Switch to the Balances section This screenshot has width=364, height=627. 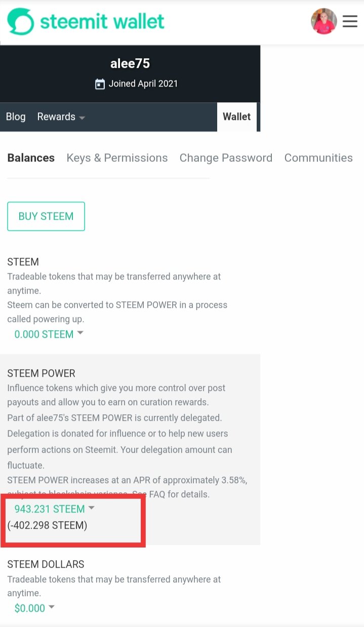tap(31, 158)
